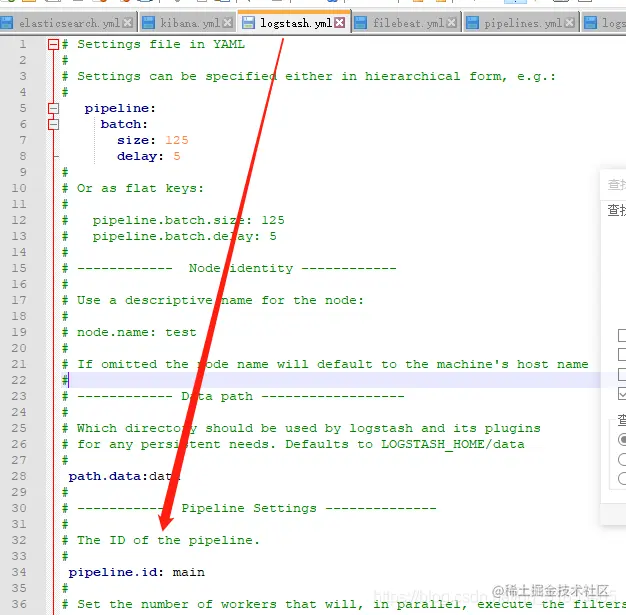The width and height of the screenshot is (626, 615).
Task: Click the 'path.data' key on line 28
Action: pos(106,476)
